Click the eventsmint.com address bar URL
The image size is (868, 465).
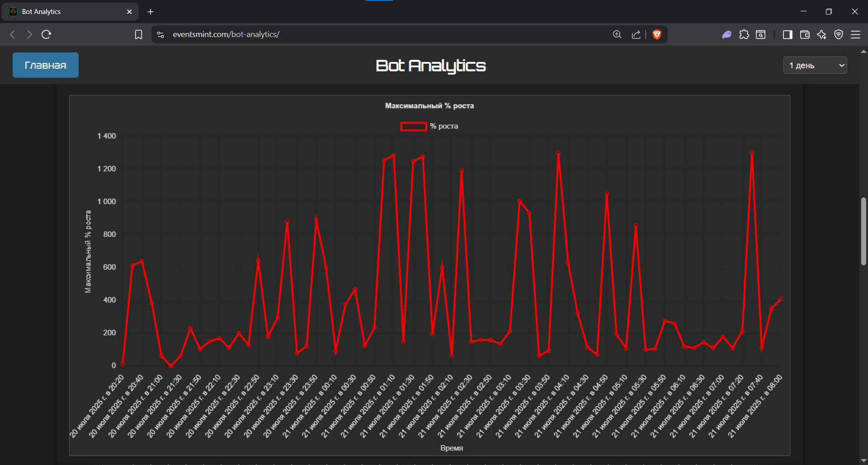(226, 34)
